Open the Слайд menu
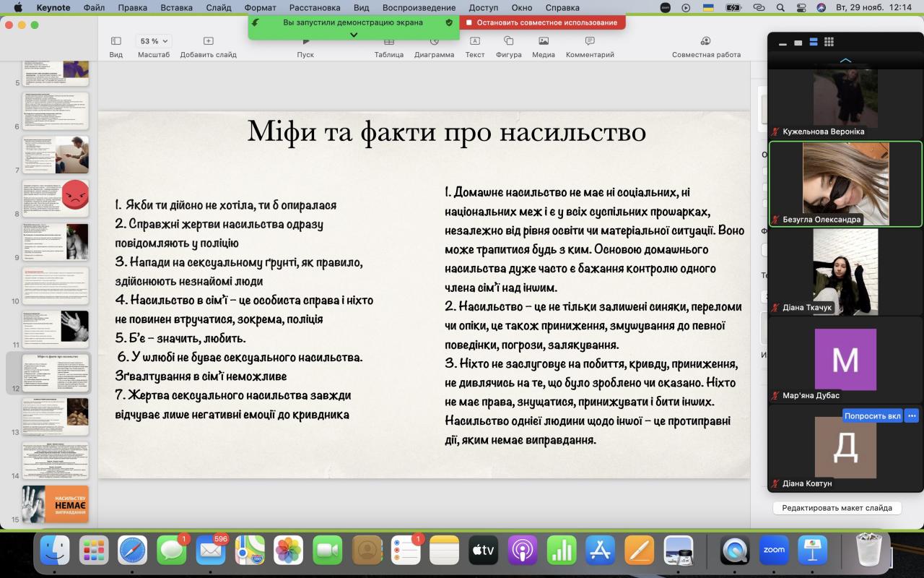This screenshot has height=578, width=924. click(218, 7)
